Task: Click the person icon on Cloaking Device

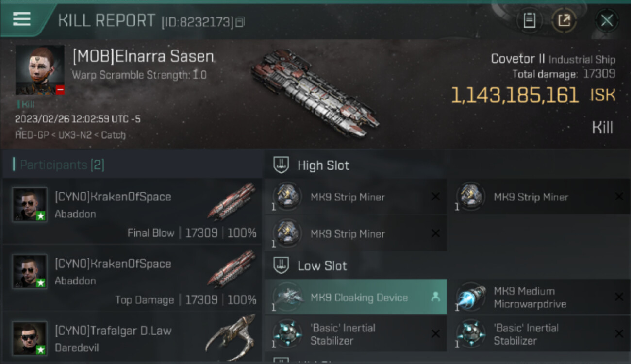Action: point(435,298)
